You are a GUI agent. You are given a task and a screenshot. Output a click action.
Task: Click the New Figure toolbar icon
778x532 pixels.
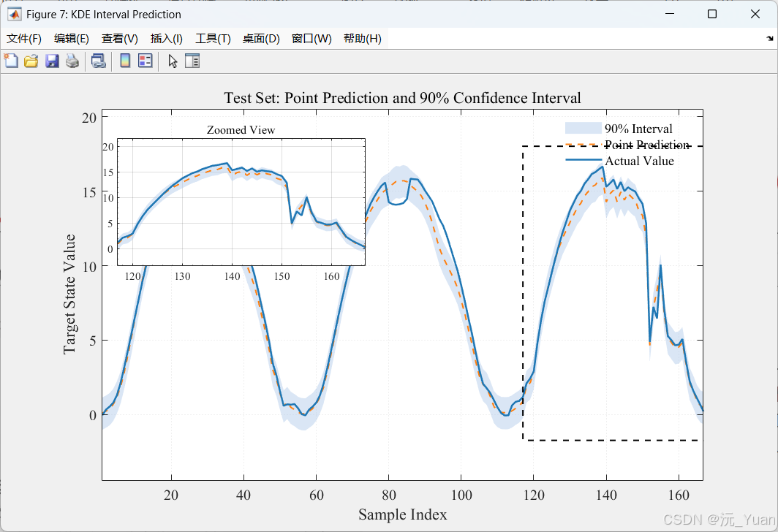tap(11, 61)
